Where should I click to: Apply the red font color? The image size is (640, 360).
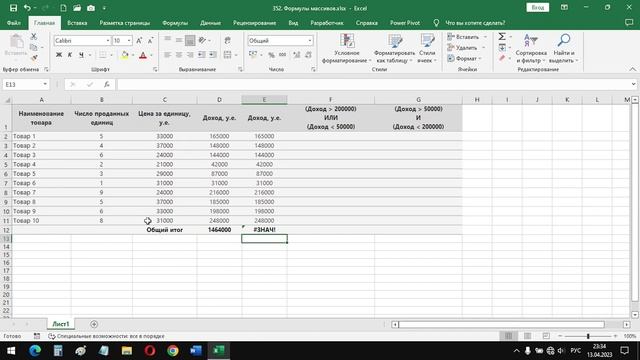pyautogui.click(x=143, y=55)
